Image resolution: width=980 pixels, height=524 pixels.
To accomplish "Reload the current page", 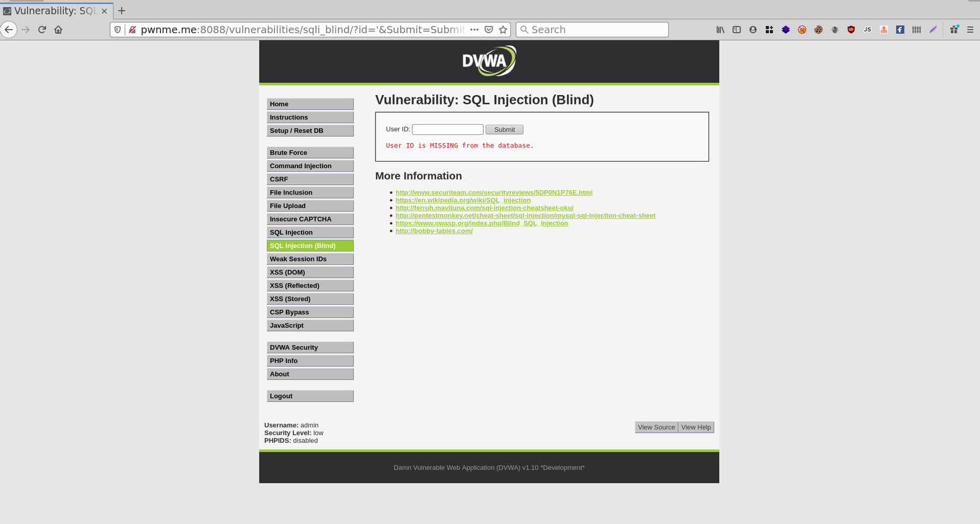I will pos(42,30).
